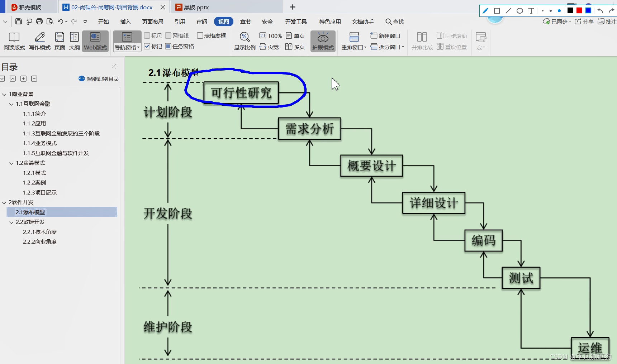Pick red pen color swatch

point(579,10)
